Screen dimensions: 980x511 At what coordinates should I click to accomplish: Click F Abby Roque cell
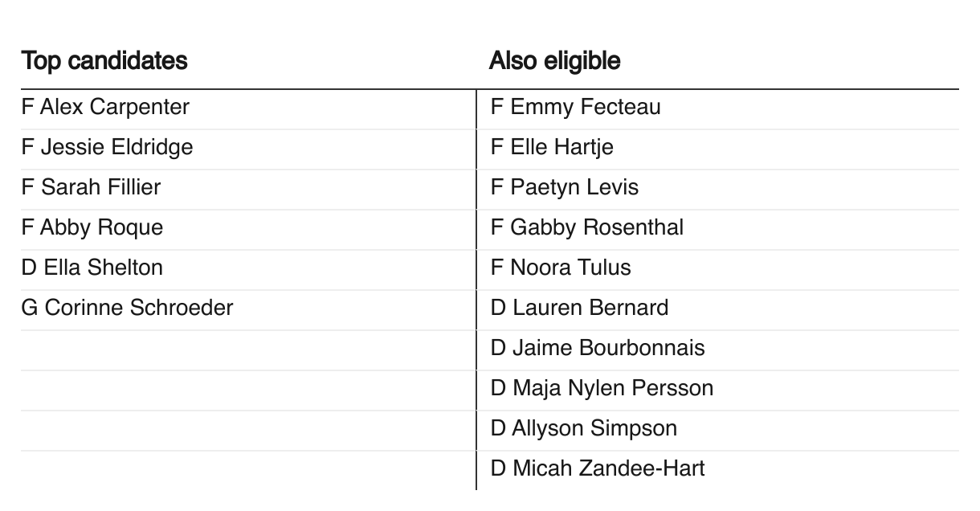92,227
